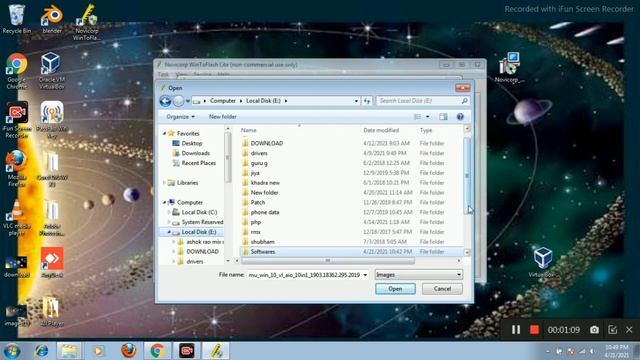Select the khadra new folder
Viewport: 640px width, 360px height.
(265, 182)
